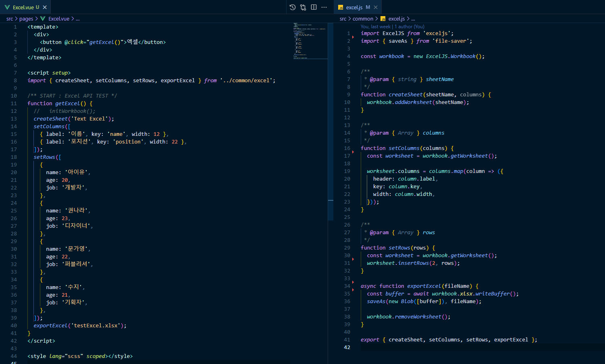Screen dimensions: 605x364
Task: Open the '...' symbol breadcrumb in Excel.vue editor
Action: pyautogui.click(x=78, y=19)
